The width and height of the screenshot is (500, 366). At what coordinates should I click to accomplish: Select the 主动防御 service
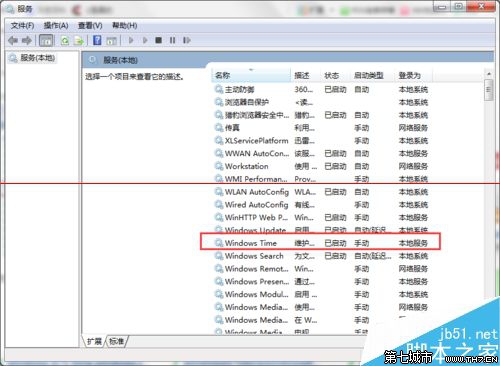click(x=321, y=89)
